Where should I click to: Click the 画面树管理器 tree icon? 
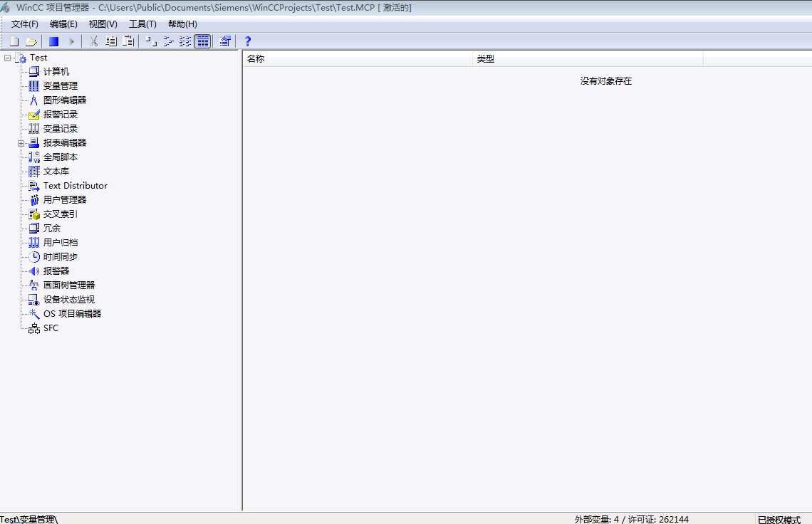tap(33, 285)
